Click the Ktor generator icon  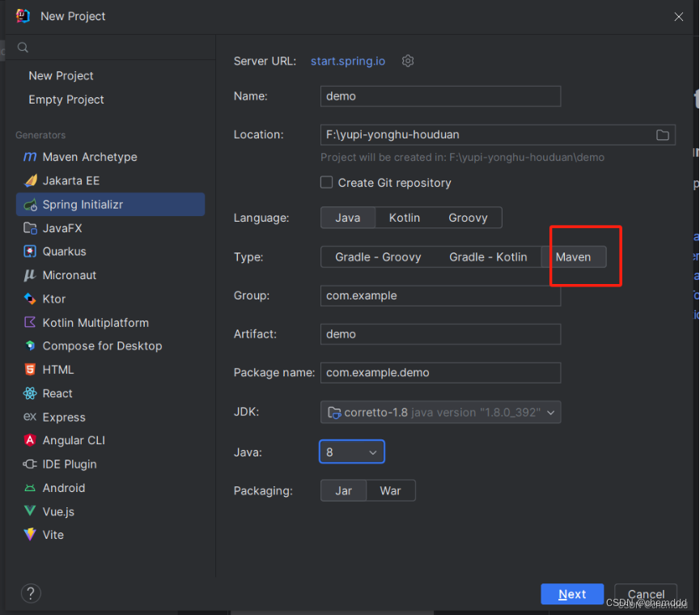30,299
